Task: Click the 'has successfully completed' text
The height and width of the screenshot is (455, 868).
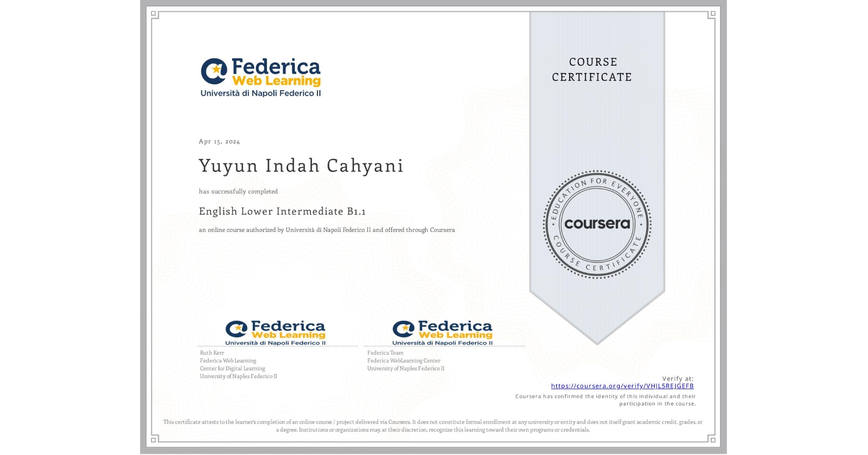Action: click(238, 191)
